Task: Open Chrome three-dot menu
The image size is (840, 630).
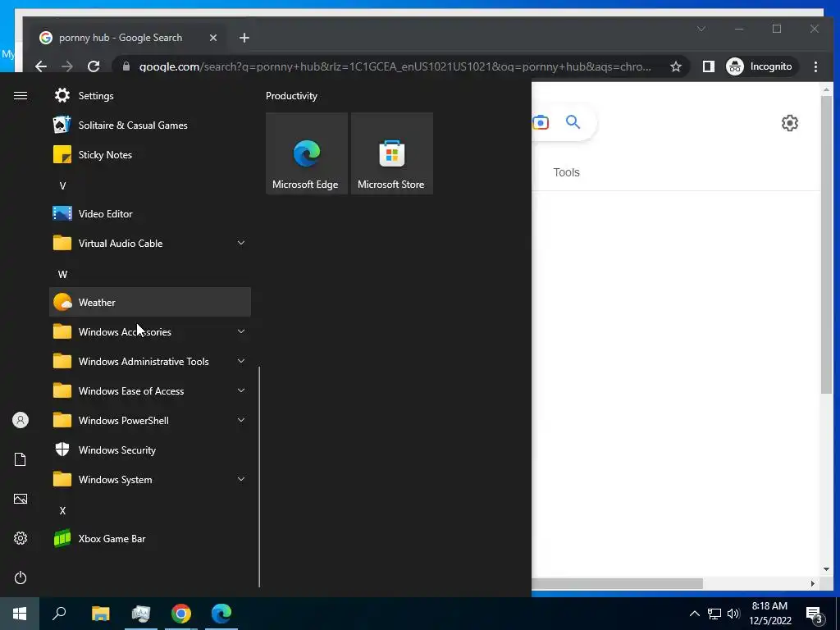Action: tap(815, 66)
